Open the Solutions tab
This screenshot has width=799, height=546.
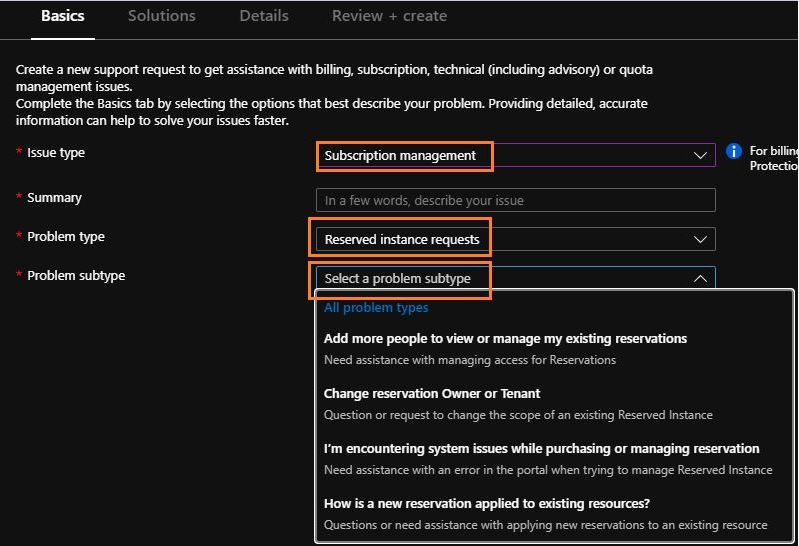pos(162,16)
